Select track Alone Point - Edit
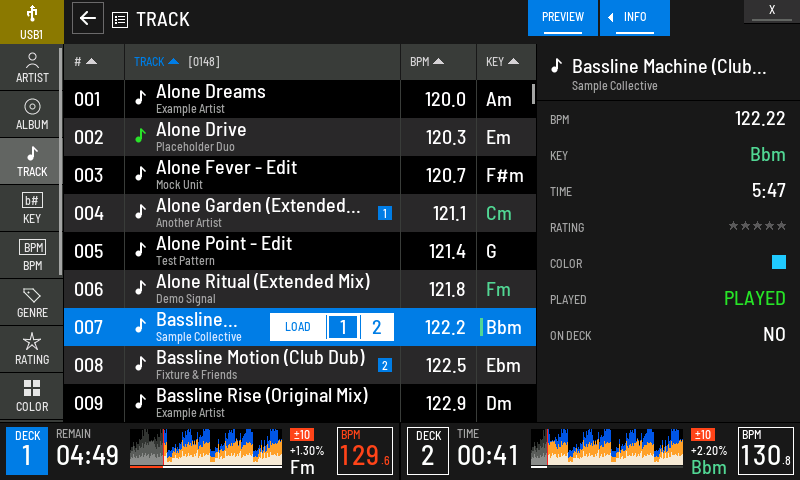This screenshot has width=800, height=480. tap(300, 251)
